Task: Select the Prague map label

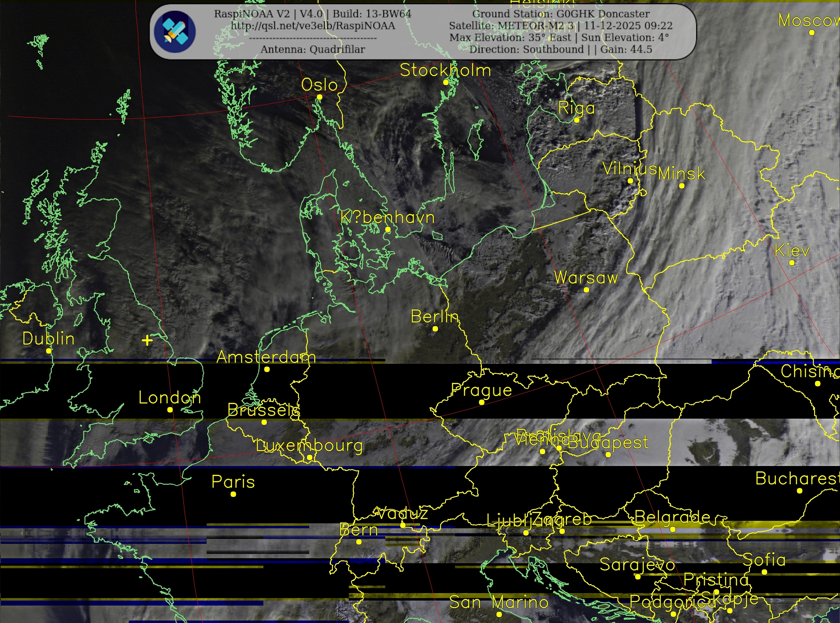Action: tap(482, 390)
